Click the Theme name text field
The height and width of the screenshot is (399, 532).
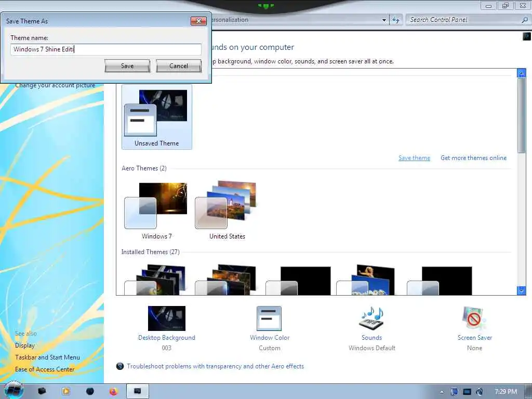[x=106, y=49]
